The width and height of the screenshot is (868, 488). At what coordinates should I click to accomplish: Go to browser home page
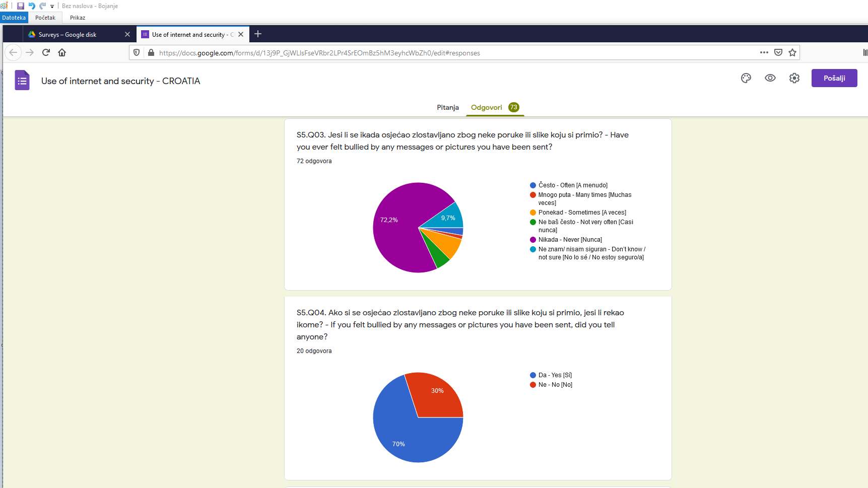[62, 52]
